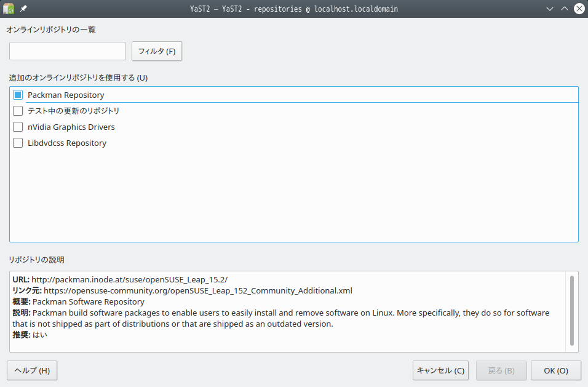Tick the Libdvdcss Repository checkbox
The width and height of the screenshot is (588, 387).
(x=18, y=143)
